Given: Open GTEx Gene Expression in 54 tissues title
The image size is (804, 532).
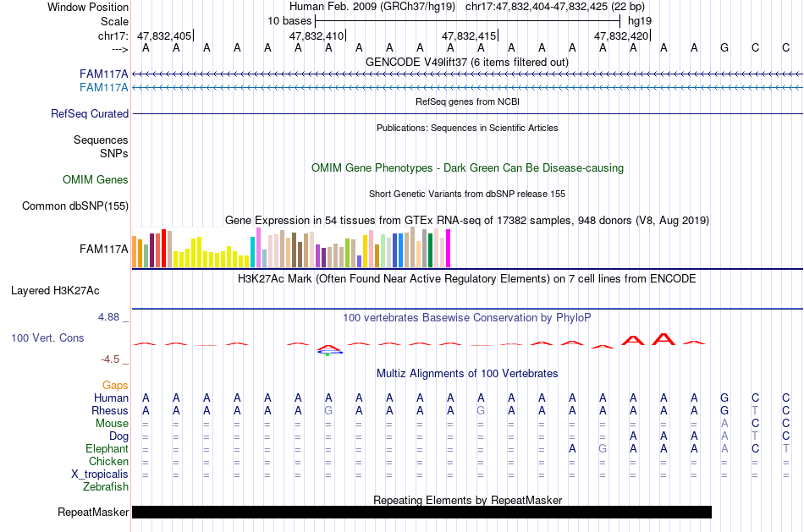Looking at the screenshot, I should [x=467, y=221].
